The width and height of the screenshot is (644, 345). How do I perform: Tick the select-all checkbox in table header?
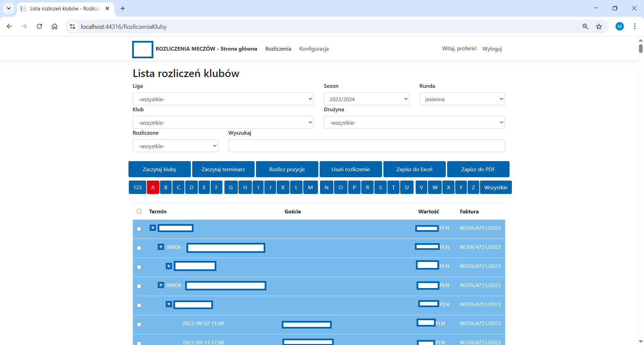click(x=139, y=211)
